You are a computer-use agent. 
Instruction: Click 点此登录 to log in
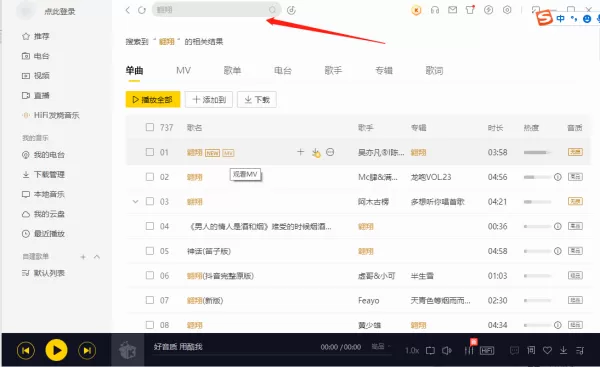point(60,11)
